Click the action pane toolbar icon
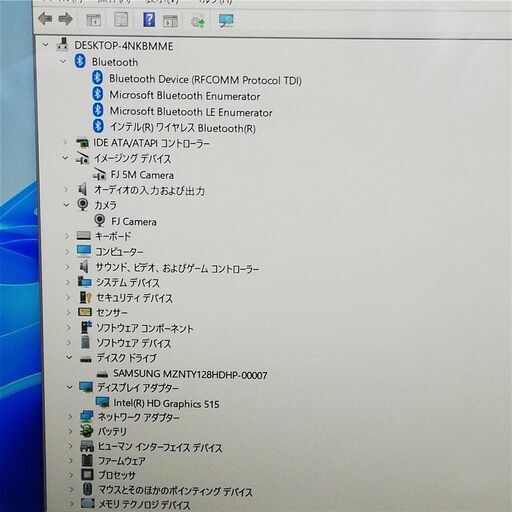 (x=170, y=21)
